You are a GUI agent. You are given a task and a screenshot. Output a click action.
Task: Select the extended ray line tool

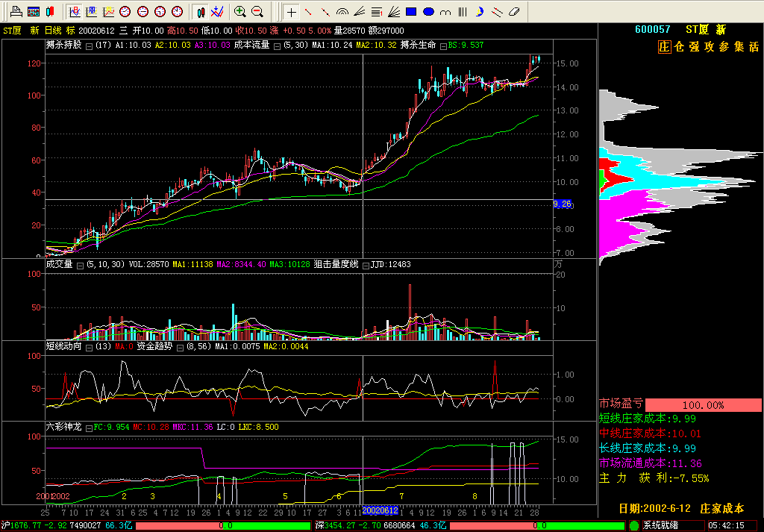tap(325, 12)
